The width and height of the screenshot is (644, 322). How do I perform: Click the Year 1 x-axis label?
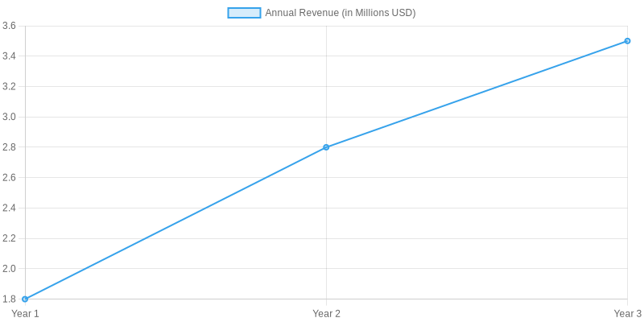pos(25,314)
